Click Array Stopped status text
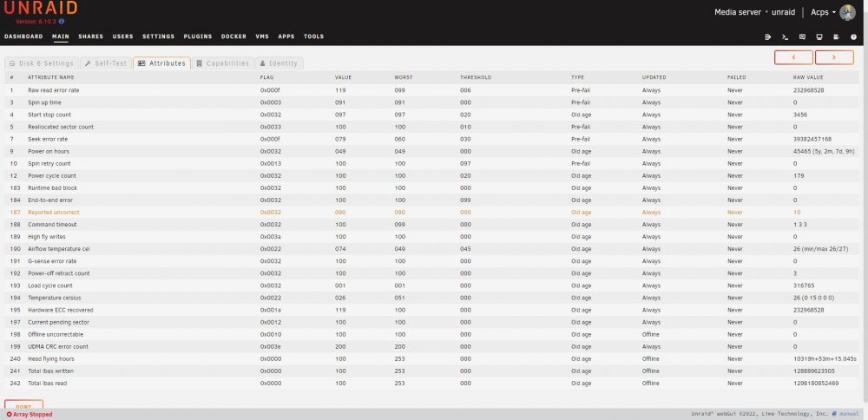 (30, 415)
